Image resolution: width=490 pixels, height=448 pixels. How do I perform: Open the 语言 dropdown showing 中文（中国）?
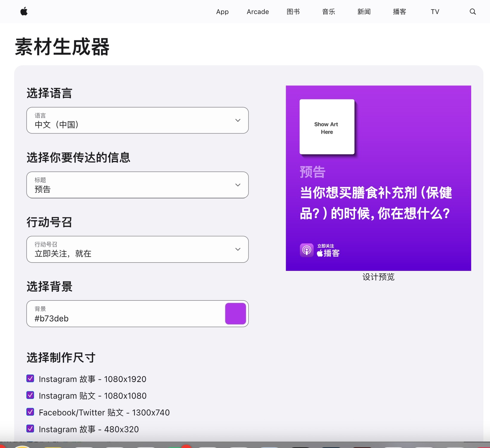(x=137, y=120)
